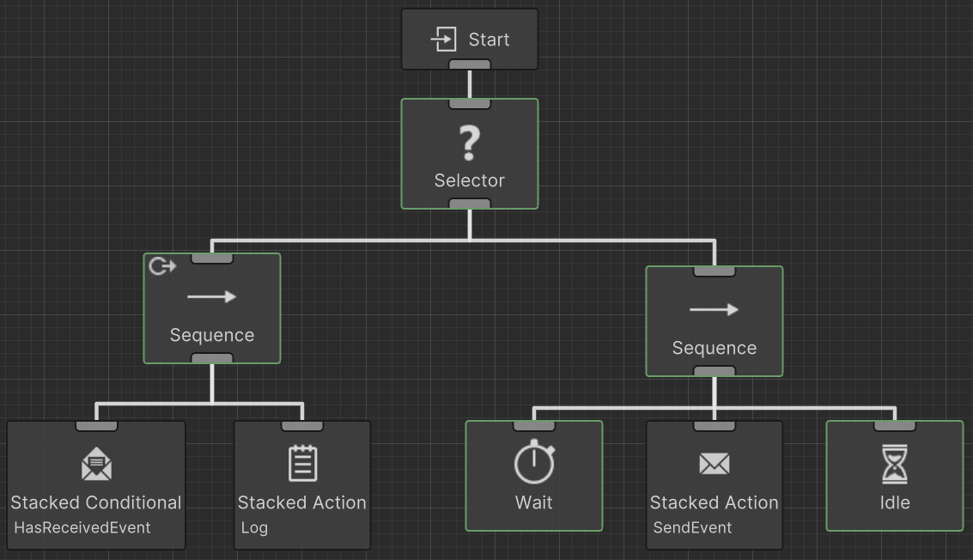Screen dimensions: 973x560
Task: Select the arrow icon on left Sequence node
Action: tap(211, 296)
